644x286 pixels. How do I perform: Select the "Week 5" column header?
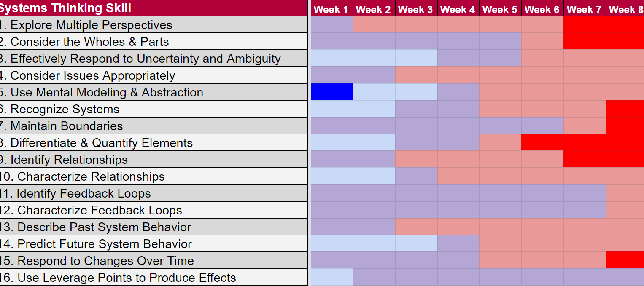(x=500, y=9)
